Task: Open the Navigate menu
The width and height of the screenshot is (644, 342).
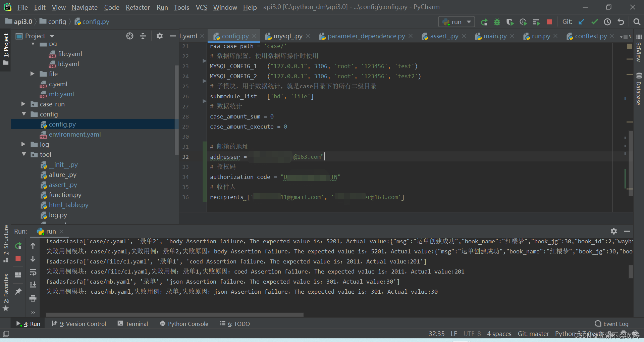Action: click(85, 7)
